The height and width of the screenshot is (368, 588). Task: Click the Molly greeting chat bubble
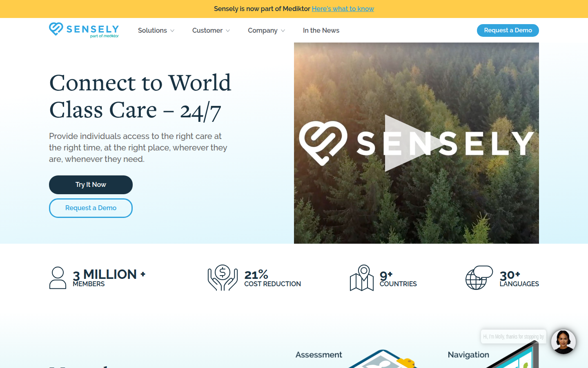coord(513,337)
